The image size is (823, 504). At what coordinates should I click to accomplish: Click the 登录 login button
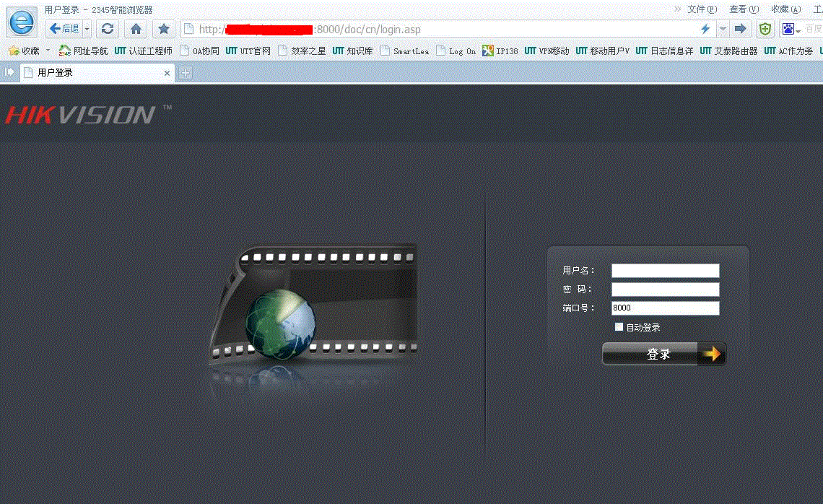click(x=664, y=354)
